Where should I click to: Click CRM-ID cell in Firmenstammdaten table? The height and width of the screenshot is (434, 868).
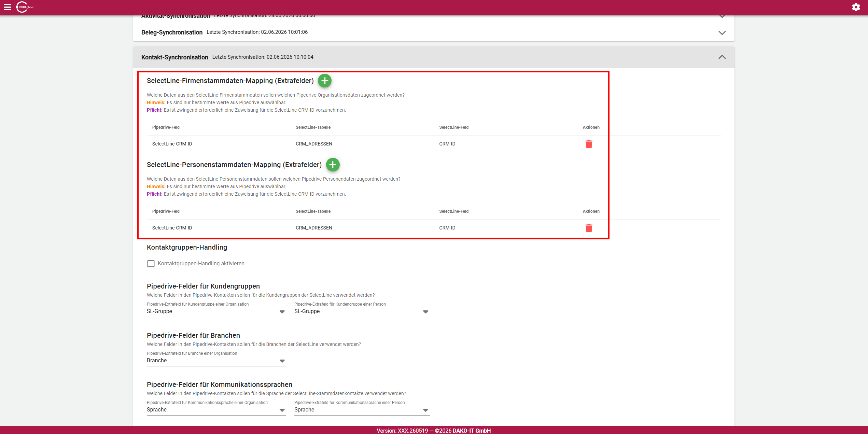447,144
